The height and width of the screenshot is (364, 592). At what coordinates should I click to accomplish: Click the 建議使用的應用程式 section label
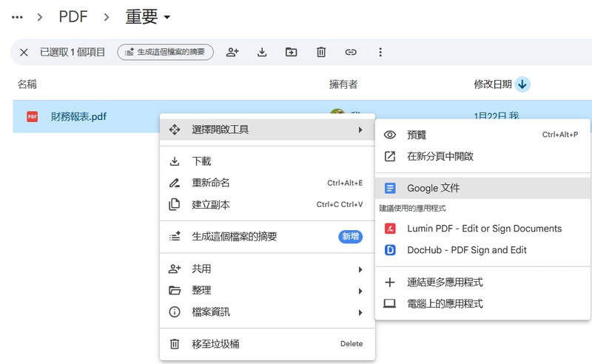[412, 209]
